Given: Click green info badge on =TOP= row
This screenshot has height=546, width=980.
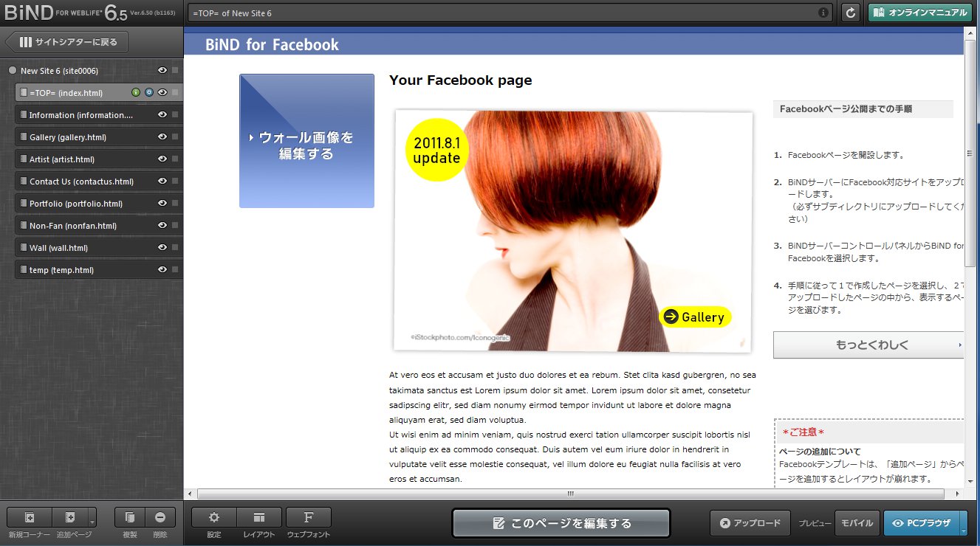Looking at the screenshot, I should tap(136, 92).
